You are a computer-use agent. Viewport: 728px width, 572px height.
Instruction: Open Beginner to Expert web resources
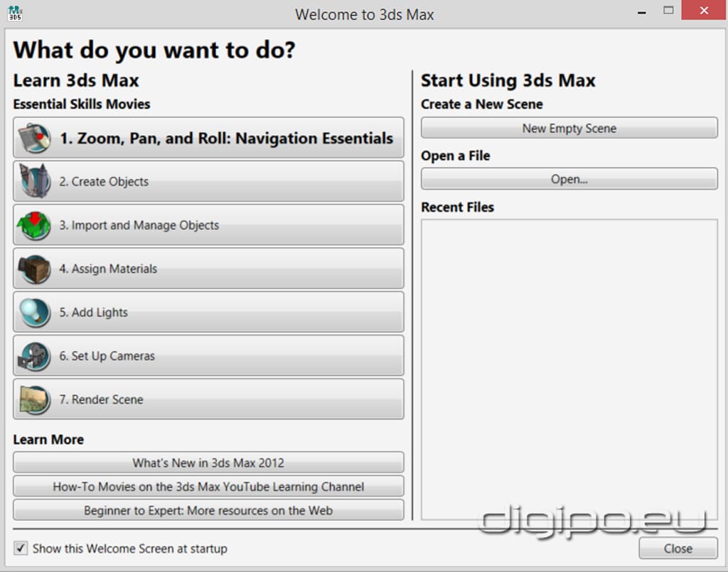(x=208, y=510)
